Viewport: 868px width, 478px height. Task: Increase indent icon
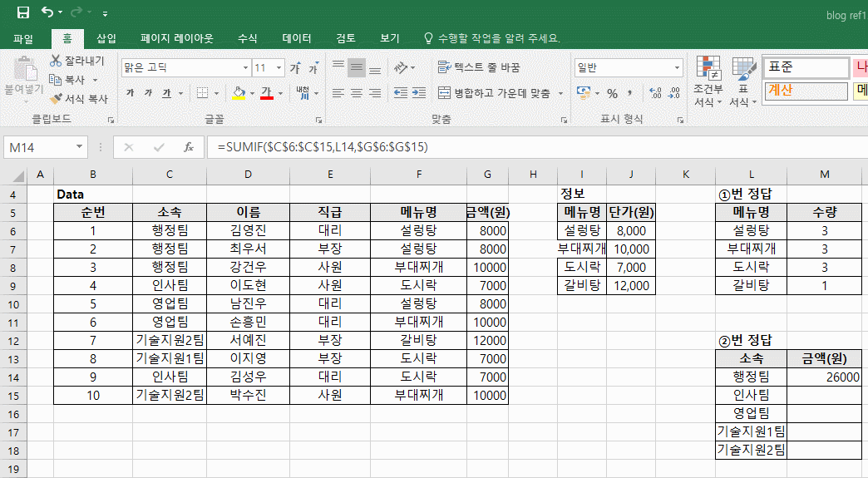click(419, 93)
